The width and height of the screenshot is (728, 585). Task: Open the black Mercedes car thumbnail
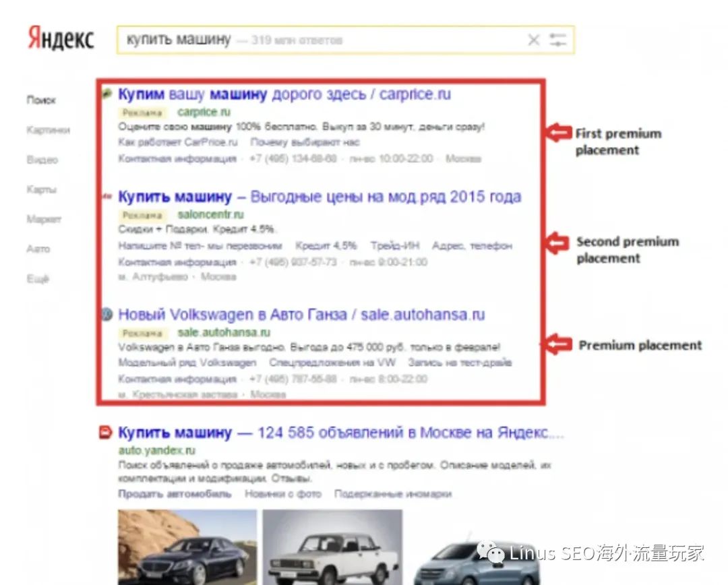pos(187,547)
